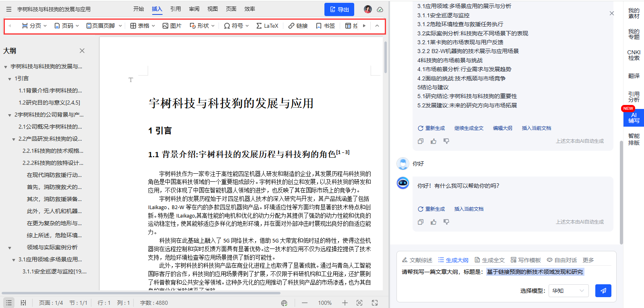
Task: Copy the AI-generated outline response
Action: (421, 141)
